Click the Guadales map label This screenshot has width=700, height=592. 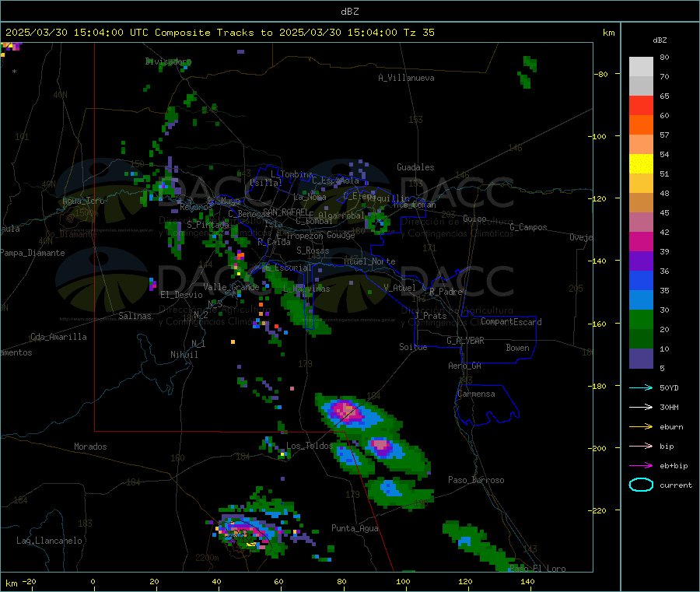[x=415, y=167]
